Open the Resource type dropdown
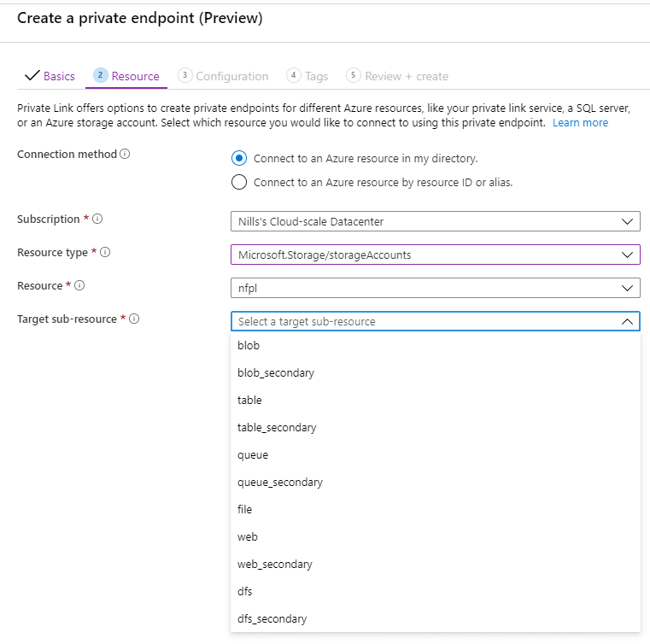Screen dimensions: 650x644 click(x=436, y=255)
